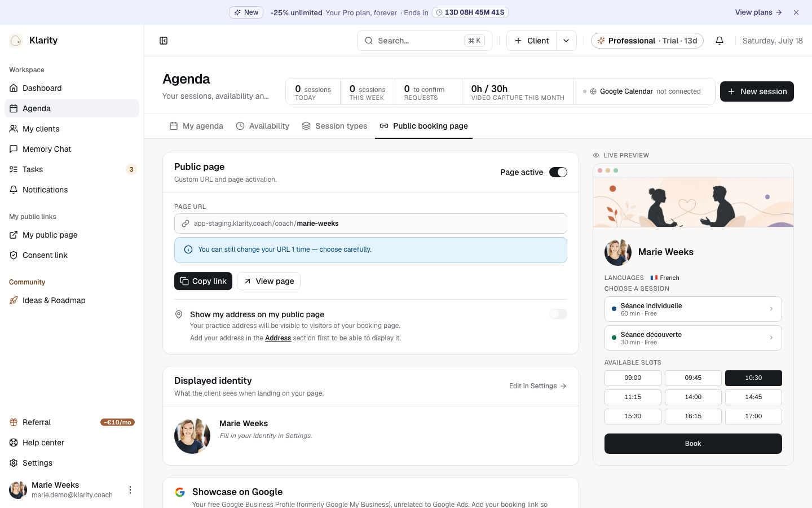The height and width of the screenshot is (508, 812).
Task: Open the Dashboard from the sidebar
Action: click(72, 88)
